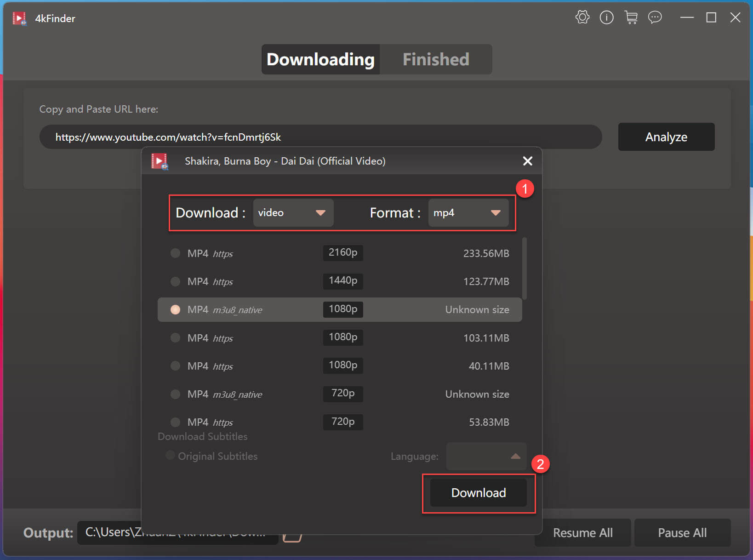Open the subtitle Language dropdown
This screenshot has width=753, height=560.
(x=486, y=456)
